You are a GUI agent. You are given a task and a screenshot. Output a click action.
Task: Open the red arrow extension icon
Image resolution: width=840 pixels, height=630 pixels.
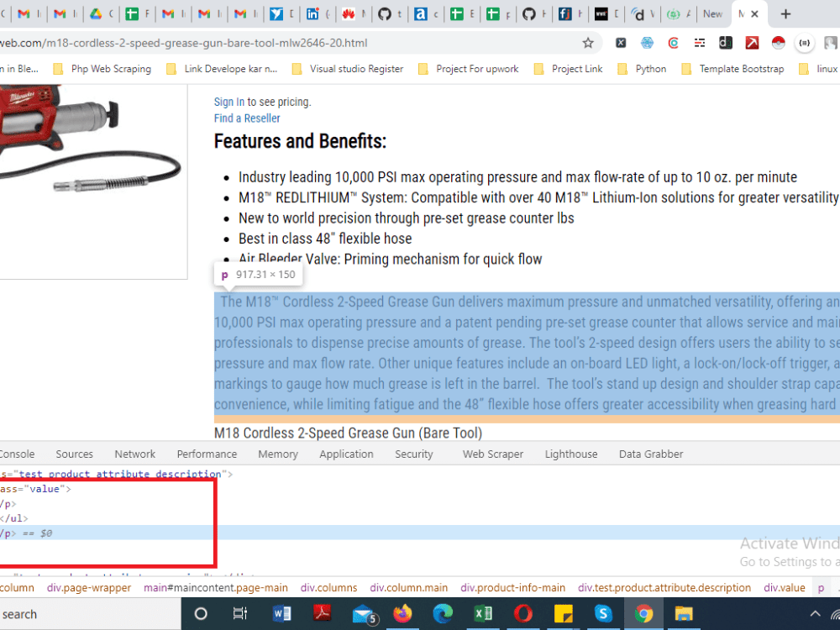click(752, 43)
